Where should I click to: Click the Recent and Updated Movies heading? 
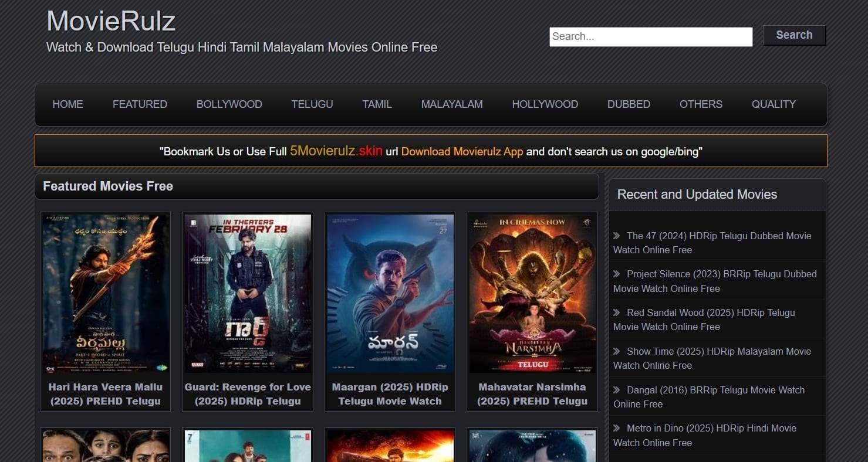click(697, 195)
